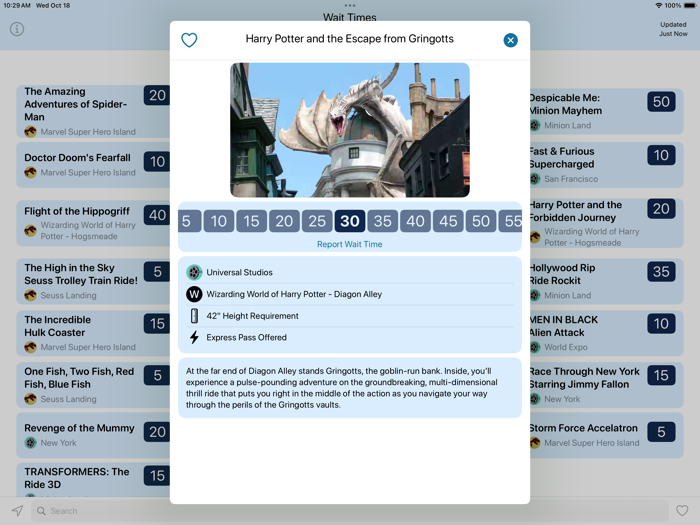Open Fast & Furious Supercharged
This screenshot has height=525, width=700.
[607, 165]
